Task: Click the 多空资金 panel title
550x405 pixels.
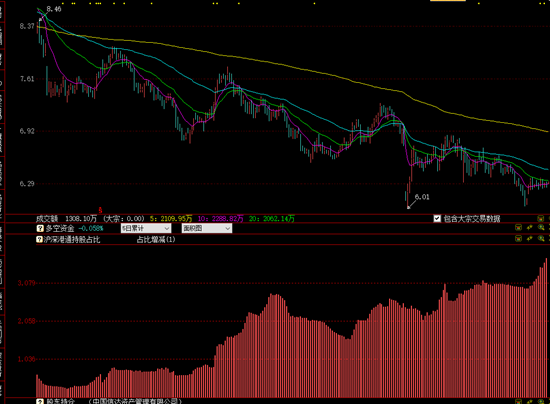Action: pyautogui.click(x=60, y=229)
